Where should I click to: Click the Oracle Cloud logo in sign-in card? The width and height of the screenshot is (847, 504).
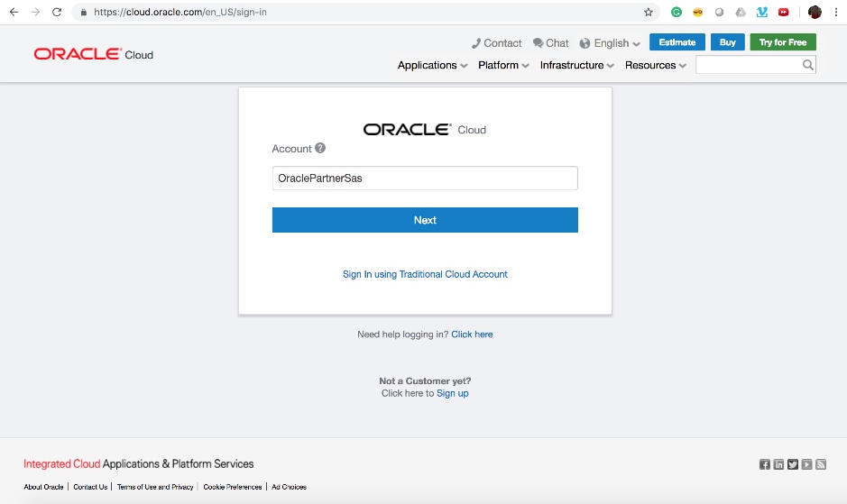pyautogui.click(x=425, y=130)
